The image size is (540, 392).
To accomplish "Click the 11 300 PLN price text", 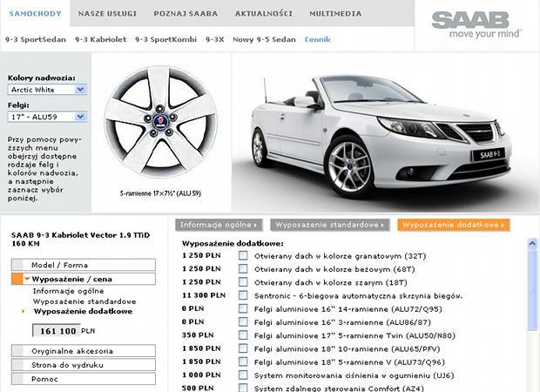I will [x=204, y=295].
